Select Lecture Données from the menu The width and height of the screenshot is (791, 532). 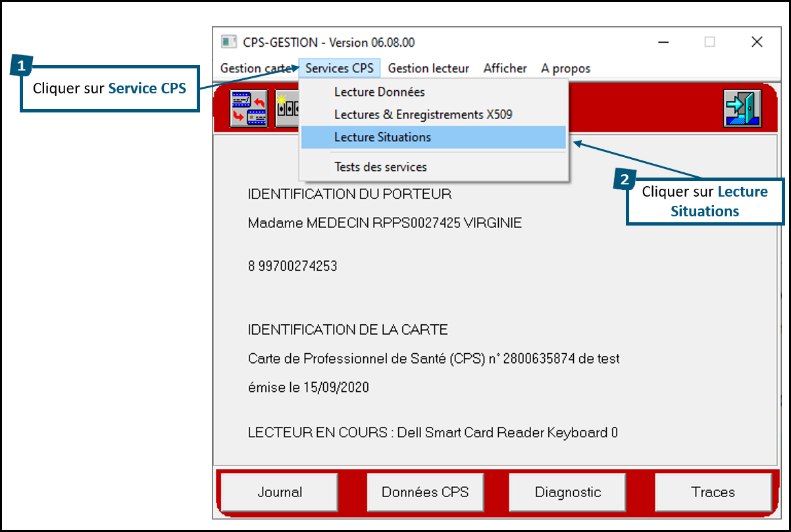380,92
